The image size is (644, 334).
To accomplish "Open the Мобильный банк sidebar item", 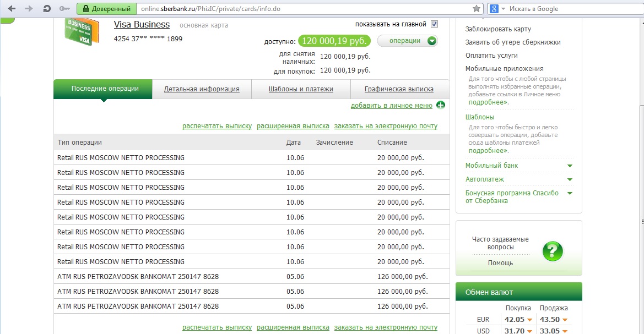I will (x=491, y=166).
